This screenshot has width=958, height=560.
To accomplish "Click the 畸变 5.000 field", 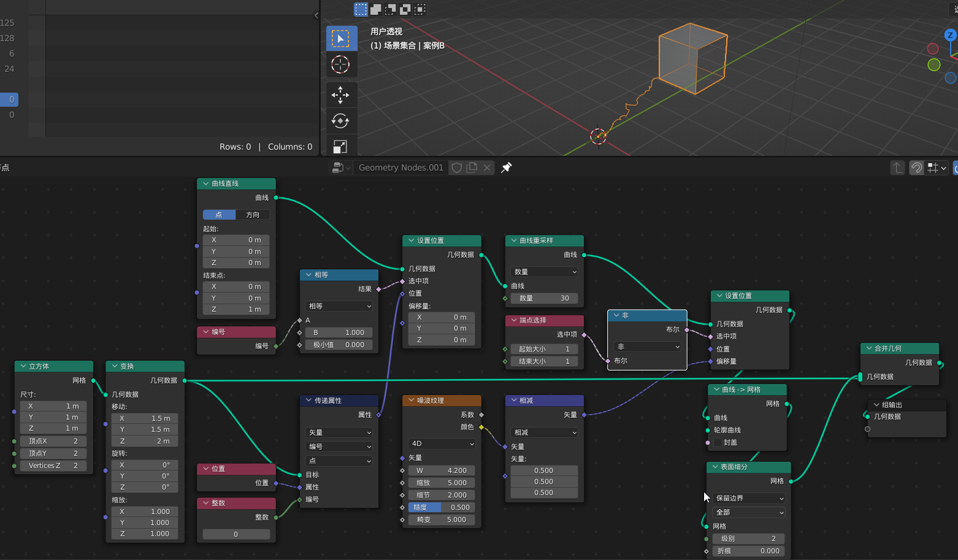I will click(x=442, y=520).
